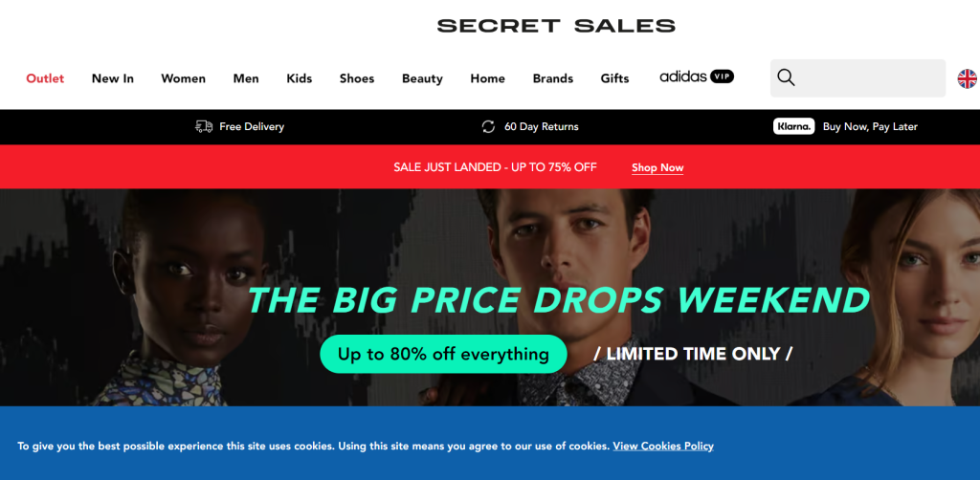Focus the search input field

tap(871, 78)
